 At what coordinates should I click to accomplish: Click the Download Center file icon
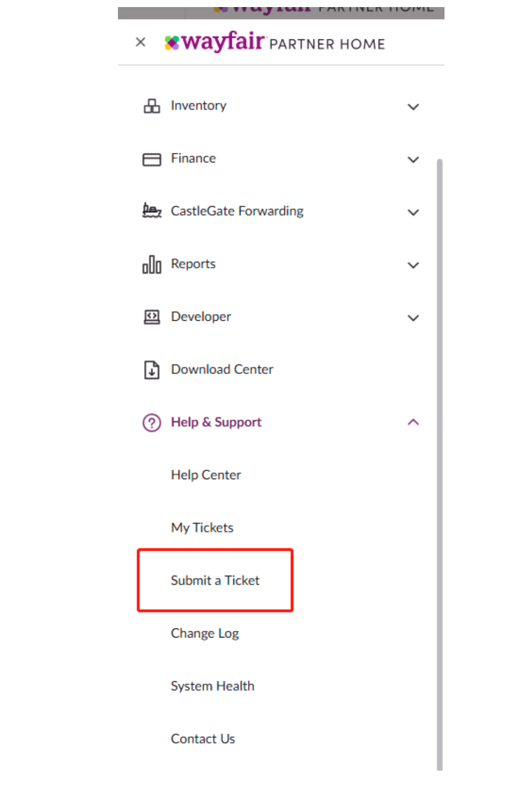tap(152, 370)
